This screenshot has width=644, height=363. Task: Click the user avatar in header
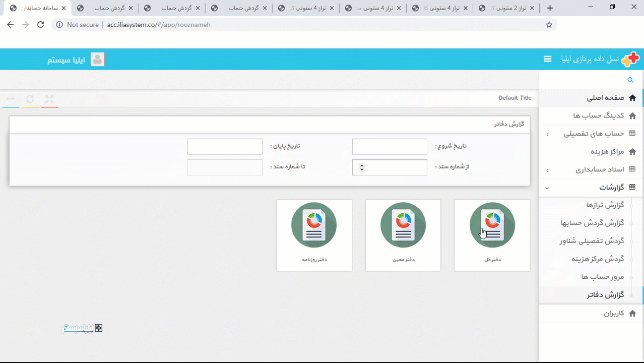pos(97,59)
